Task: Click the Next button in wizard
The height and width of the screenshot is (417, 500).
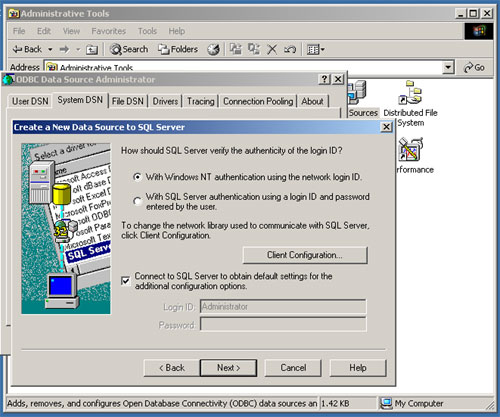Action: point(228,368)
